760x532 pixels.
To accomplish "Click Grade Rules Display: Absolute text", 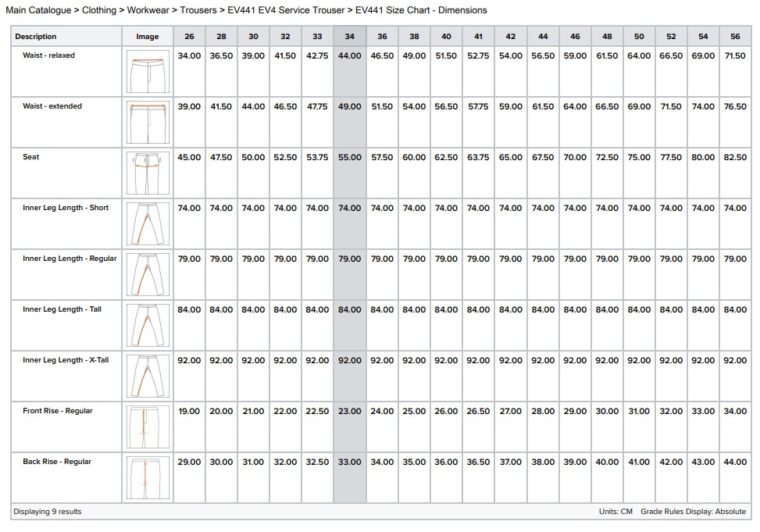I will [x=693, y=512].
